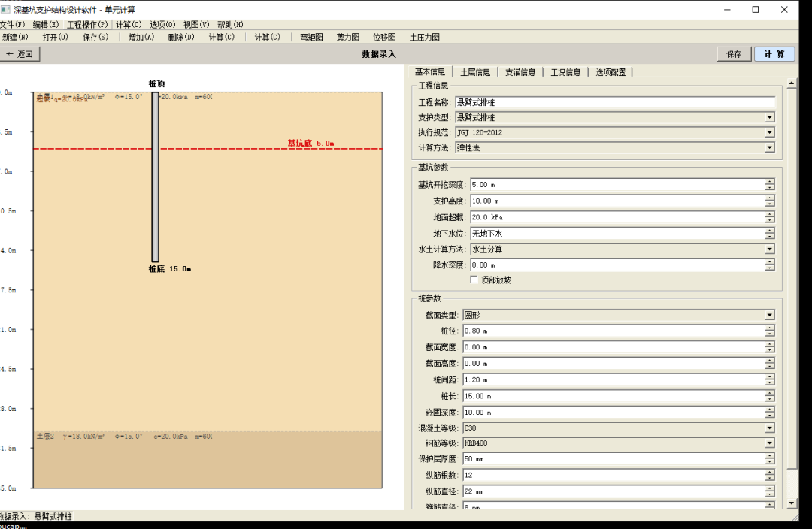Switch to the 土层信息 tab
This screenshot has width=812, height=529.
point(475,72)
